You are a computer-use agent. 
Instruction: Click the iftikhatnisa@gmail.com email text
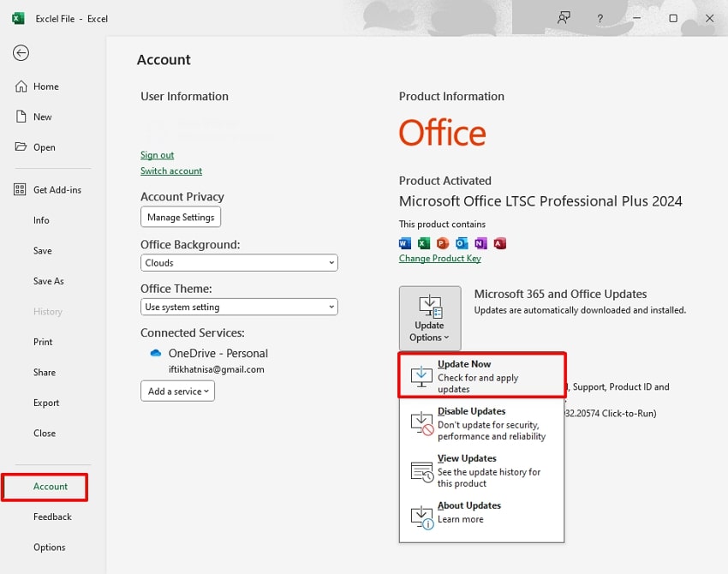[217, 369]
